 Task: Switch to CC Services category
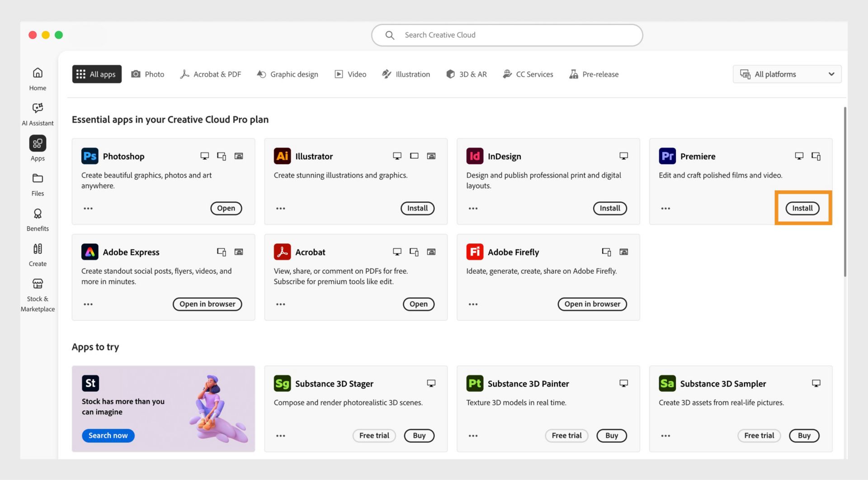click(528, 74)
